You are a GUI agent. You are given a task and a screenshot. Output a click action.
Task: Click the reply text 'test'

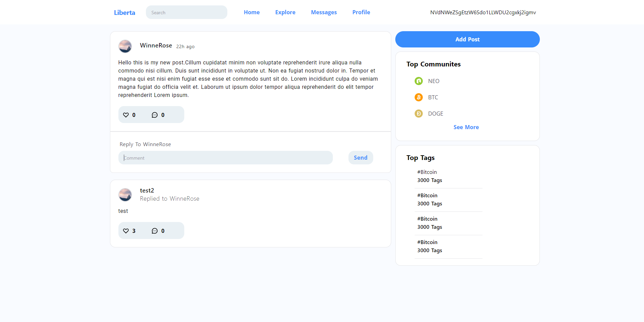[x=123, y=211]
